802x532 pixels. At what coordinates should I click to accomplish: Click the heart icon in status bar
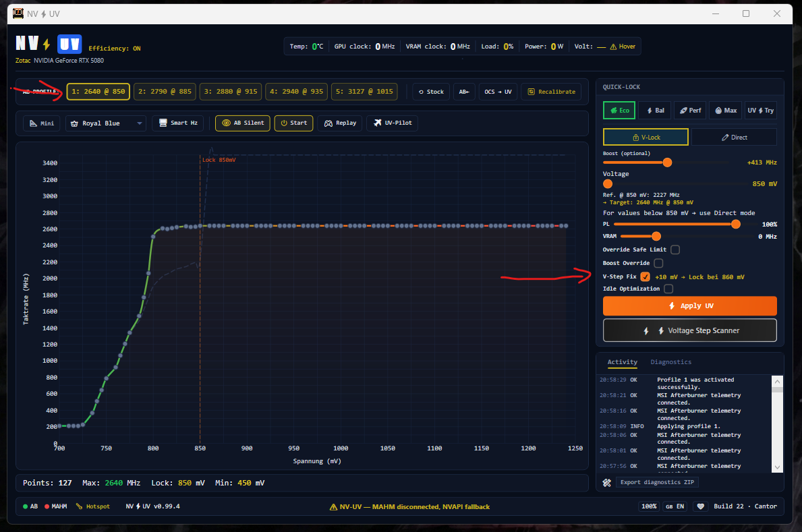click(701, 506)
